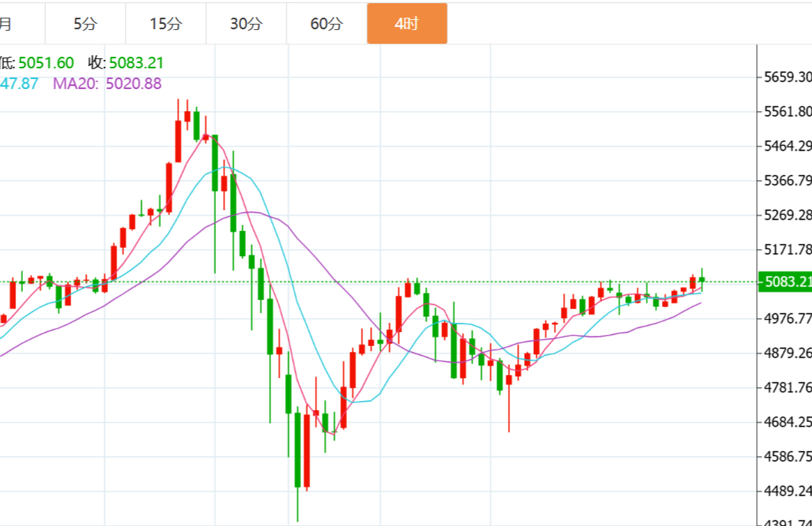Click the highlighted orange 4时 tab
812x526 pixels.
pyautogui.click(x=407, y=24)
